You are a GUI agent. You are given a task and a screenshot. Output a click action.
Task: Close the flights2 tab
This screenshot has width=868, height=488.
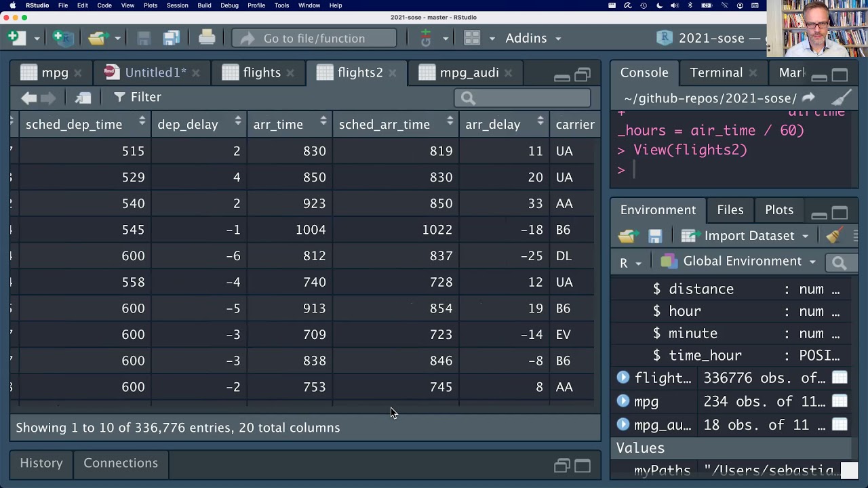392,73
